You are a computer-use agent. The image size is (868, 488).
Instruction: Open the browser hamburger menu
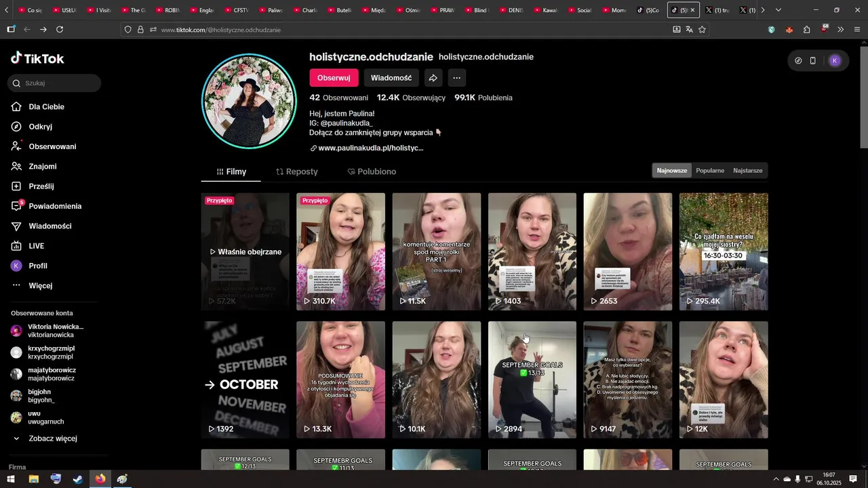[857, 29]
